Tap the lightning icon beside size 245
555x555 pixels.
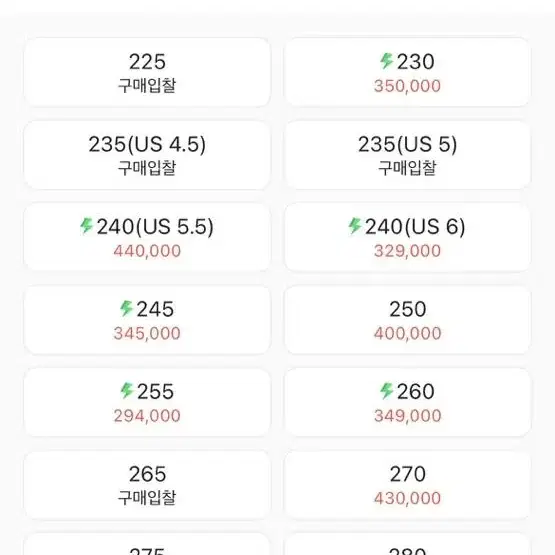click(126, 308)
